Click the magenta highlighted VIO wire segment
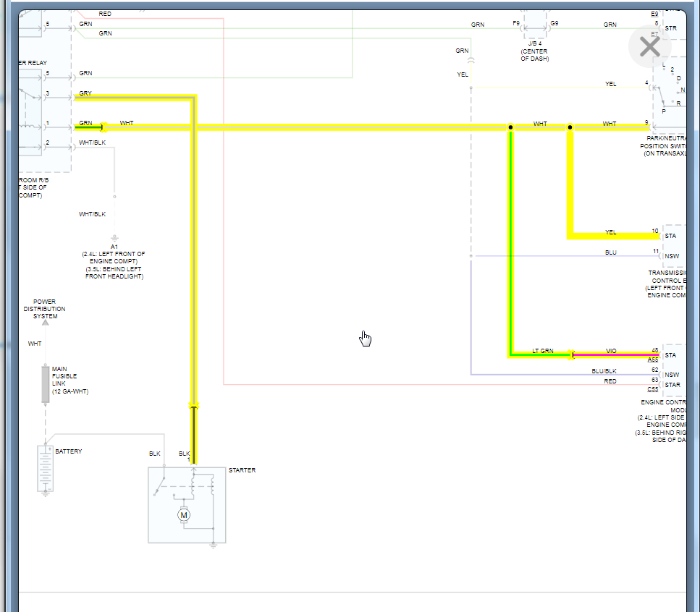This screenshot has height=612, width=700. [x=616, y=355]
